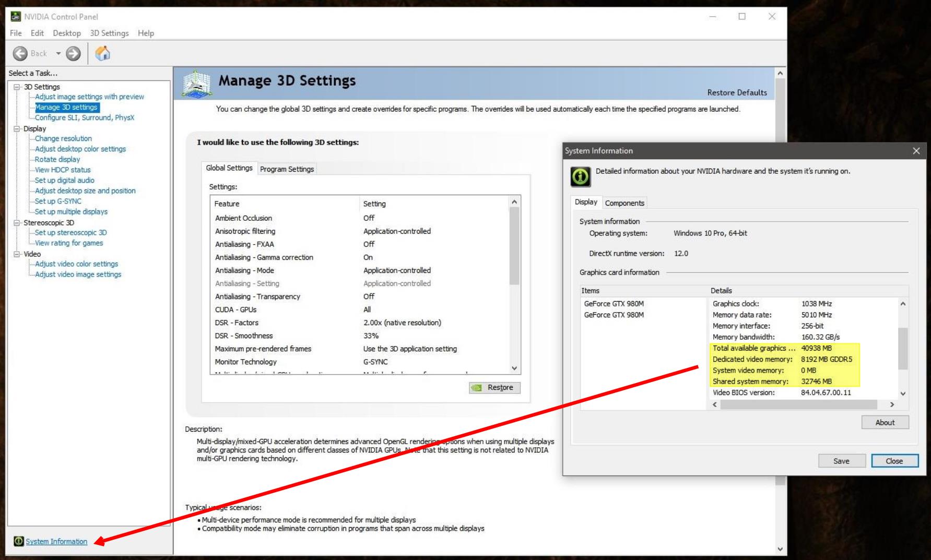Open the 3D Settings menu
Image resolution: width=931 pixels, height=560 pixels.
[x=109, y=33]
